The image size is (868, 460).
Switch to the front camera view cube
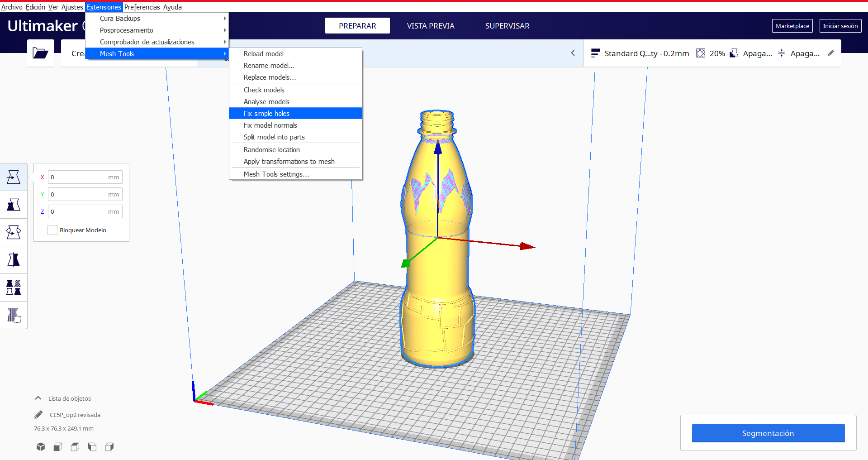pos(57,447)
